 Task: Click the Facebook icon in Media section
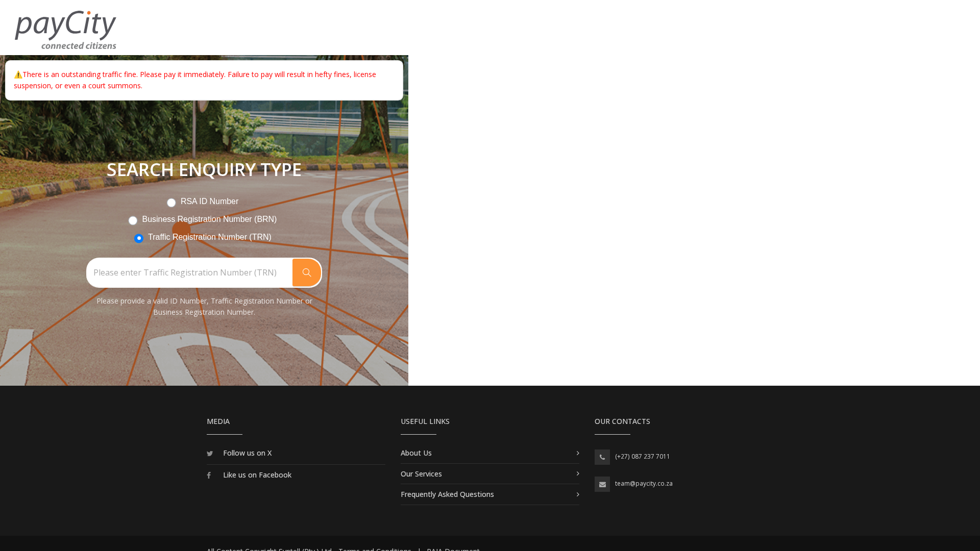click(209, 475)
